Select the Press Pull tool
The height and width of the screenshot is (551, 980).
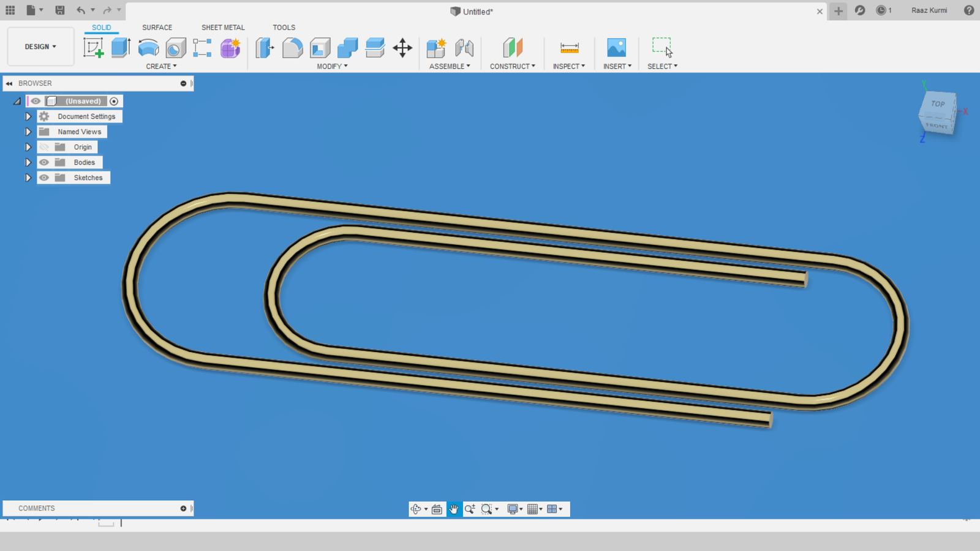click(x=265, y=48)
